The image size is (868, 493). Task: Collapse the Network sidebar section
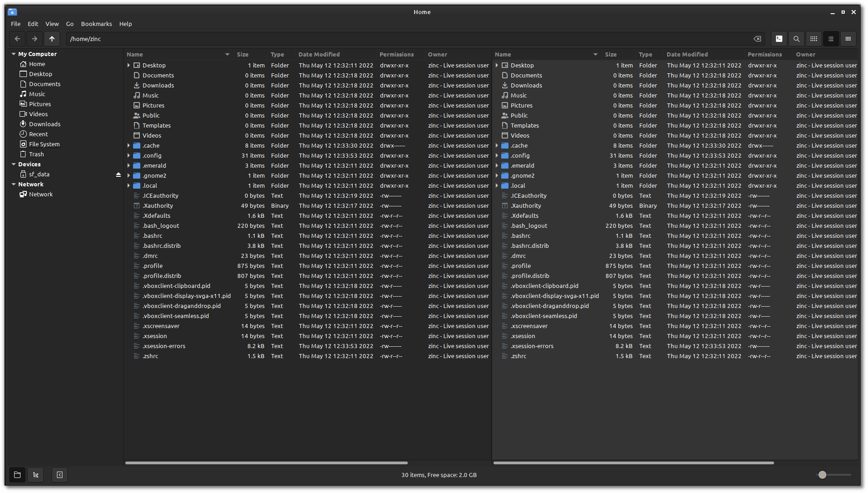coord(14,184)
